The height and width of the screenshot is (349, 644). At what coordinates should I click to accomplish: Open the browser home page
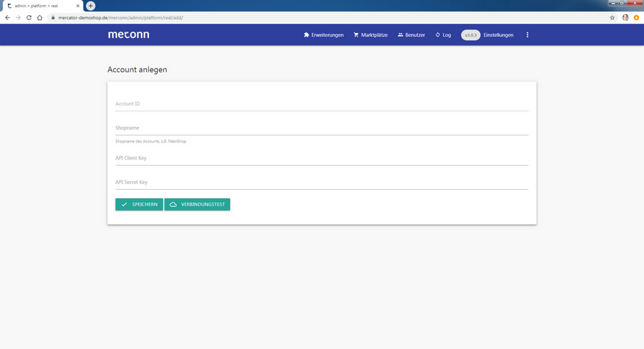coord(40,17)
